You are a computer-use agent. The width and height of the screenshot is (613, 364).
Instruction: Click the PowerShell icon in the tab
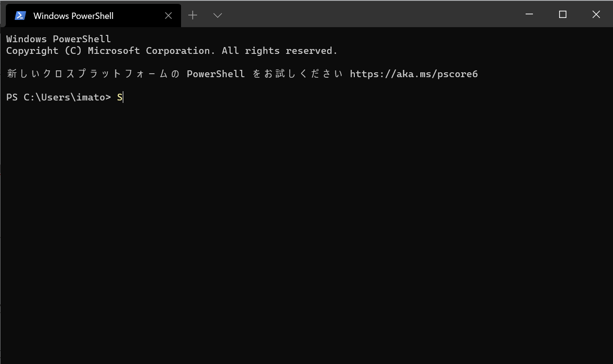[20, 16]
